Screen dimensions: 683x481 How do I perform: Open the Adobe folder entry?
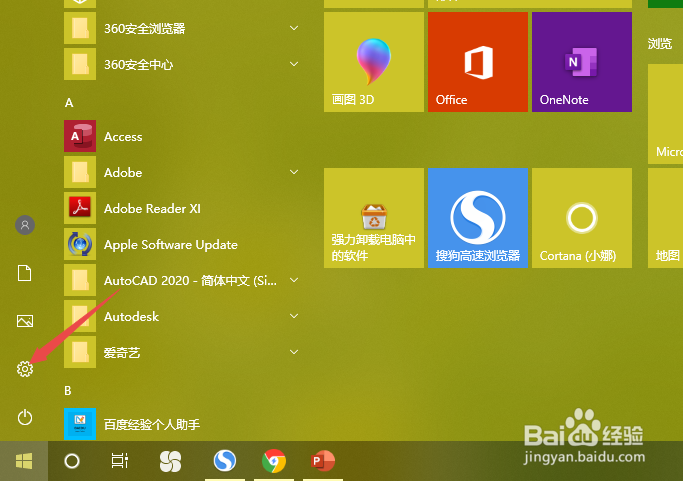pos(181,173)
